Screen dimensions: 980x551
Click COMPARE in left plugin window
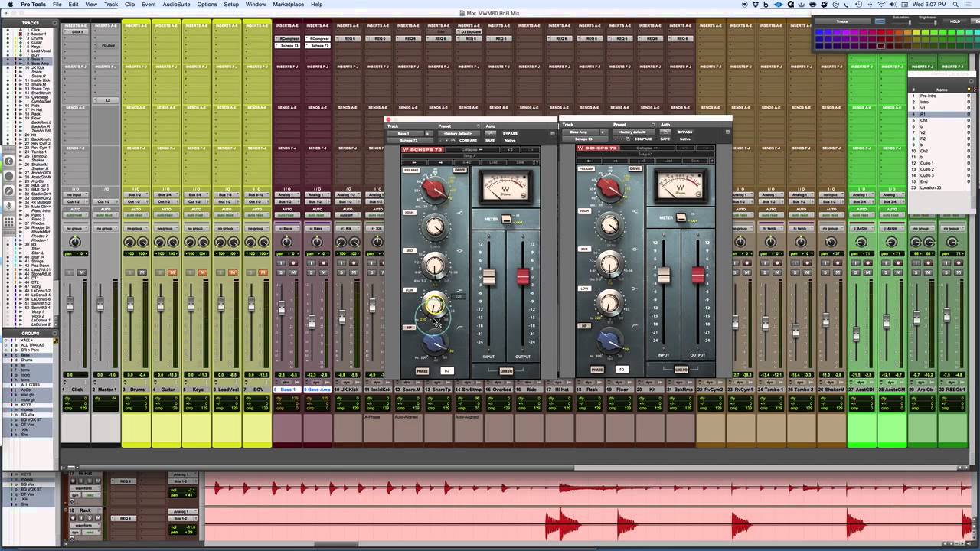pyautogui.click(x=467, y=140)
